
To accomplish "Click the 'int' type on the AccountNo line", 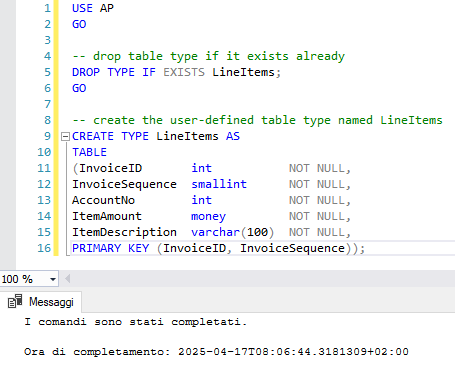I will tap(201, 200).
